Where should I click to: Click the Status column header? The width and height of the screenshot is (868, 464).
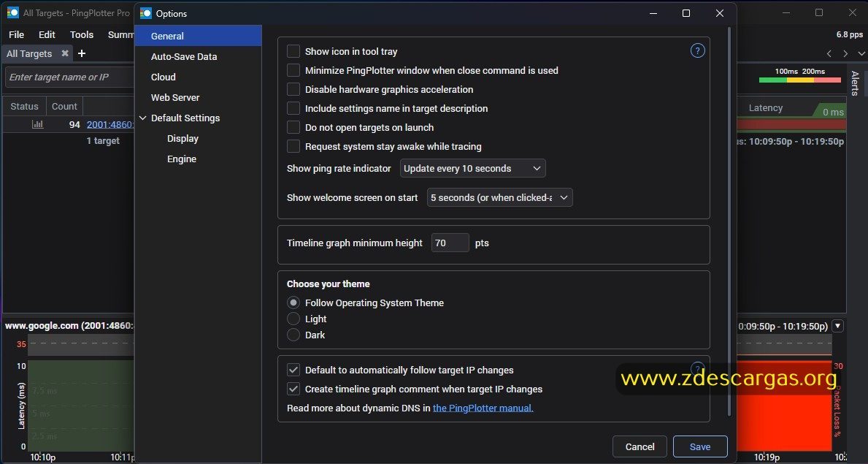[24, 106]
